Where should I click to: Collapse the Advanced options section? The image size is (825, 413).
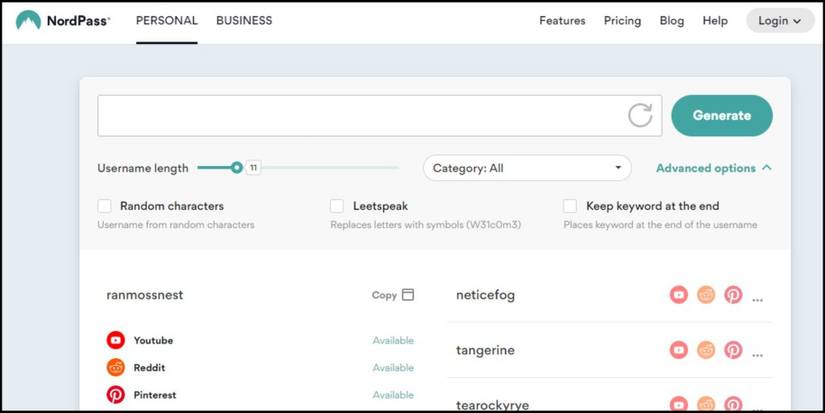point(714,168)
